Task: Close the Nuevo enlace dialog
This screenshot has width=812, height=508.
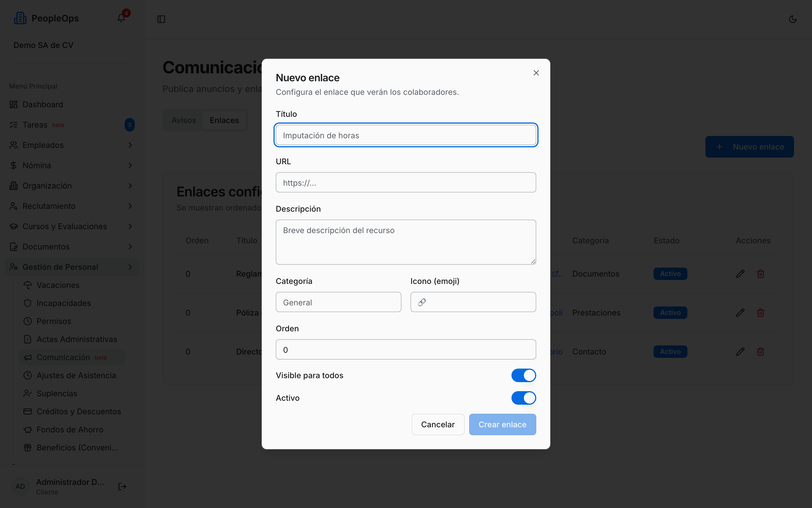Action: point(536,73)
